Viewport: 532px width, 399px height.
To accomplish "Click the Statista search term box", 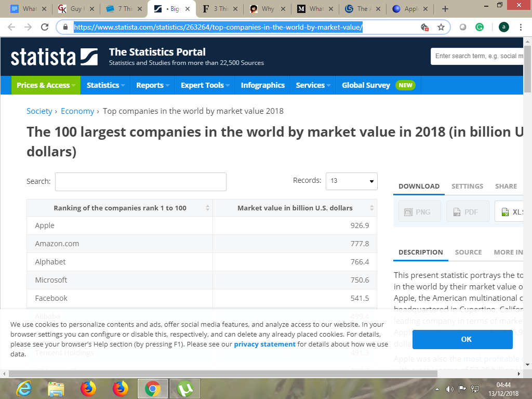I will coord(477,56).
